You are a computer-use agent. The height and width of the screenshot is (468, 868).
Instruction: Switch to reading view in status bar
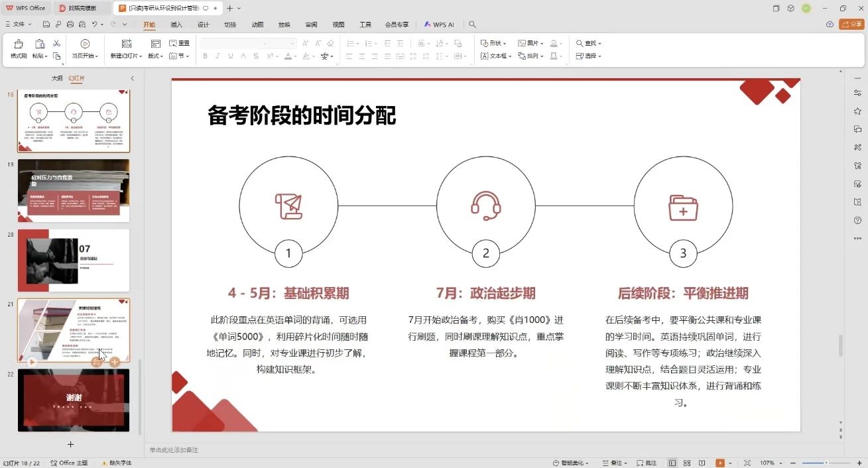pyautogui.click(x=702, y=463)
